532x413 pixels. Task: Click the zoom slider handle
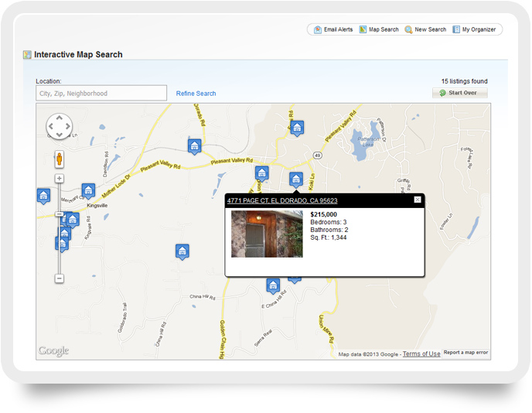point(59,214)
